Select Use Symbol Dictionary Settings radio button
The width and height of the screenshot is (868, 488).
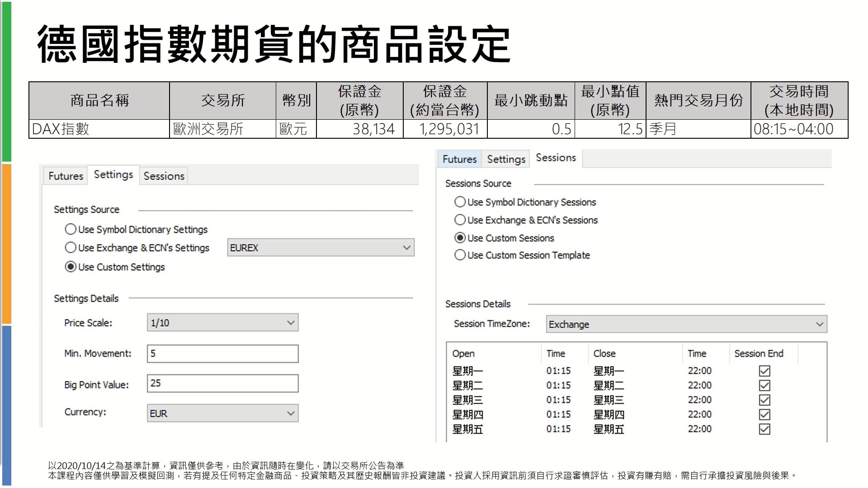click(71, 229)
